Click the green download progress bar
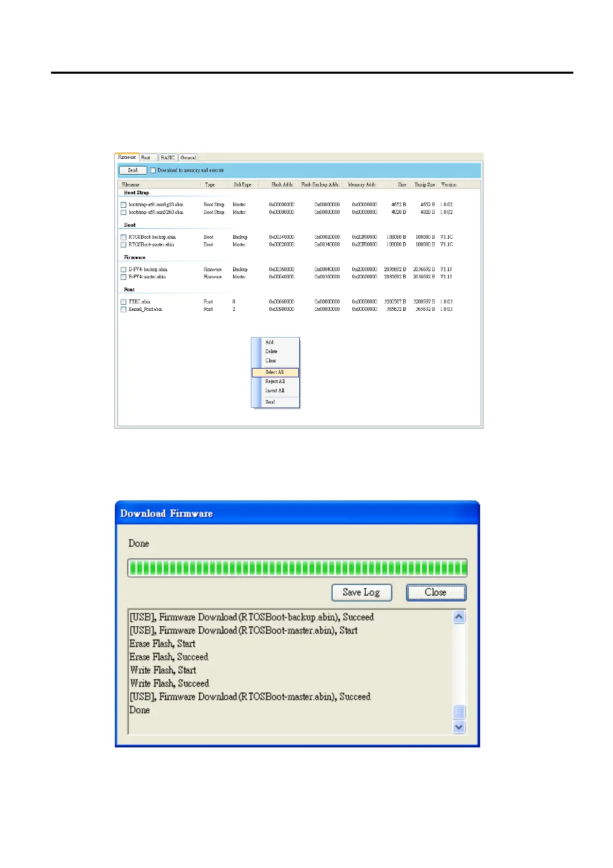The width and height of the screenshot is (613, 868). click(x=297, y=568)
